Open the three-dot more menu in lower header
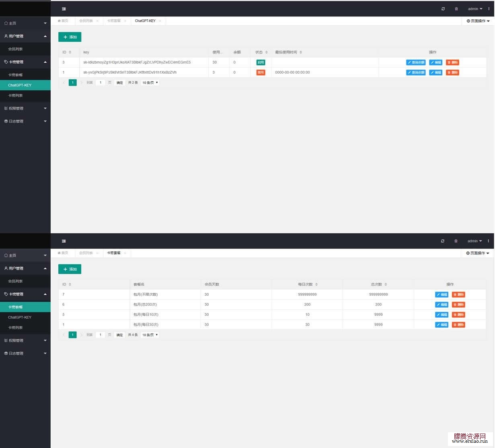The image size is (495, 448). [x=489, y=241]
